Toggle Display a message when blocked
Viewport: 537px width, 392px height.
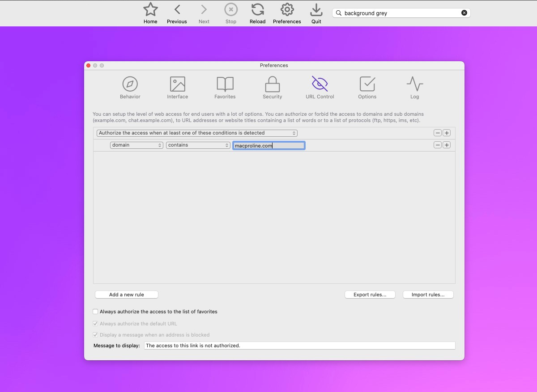point(95,335)
